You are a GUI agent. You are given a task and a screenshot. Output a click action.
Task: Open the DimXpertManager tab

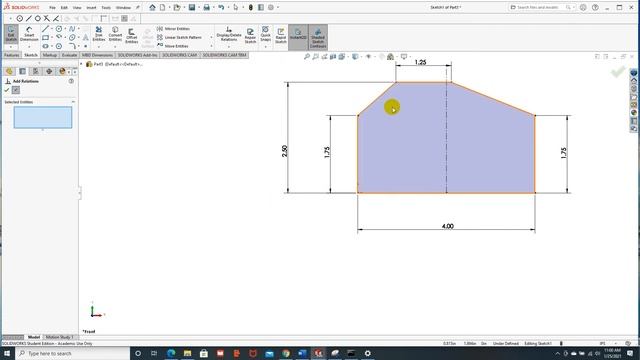[x=49, y=71]
